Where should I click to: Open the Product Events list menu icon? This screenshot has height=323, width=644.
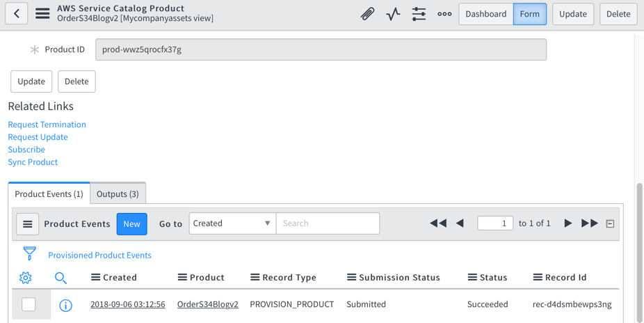point(28,224)
